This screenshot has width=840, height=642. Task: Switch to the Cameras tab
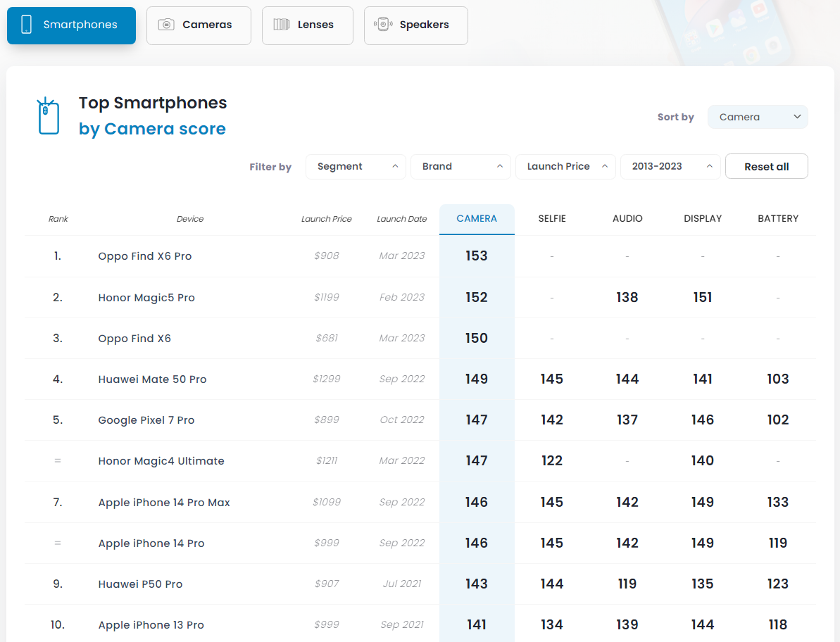pos(199,25)
